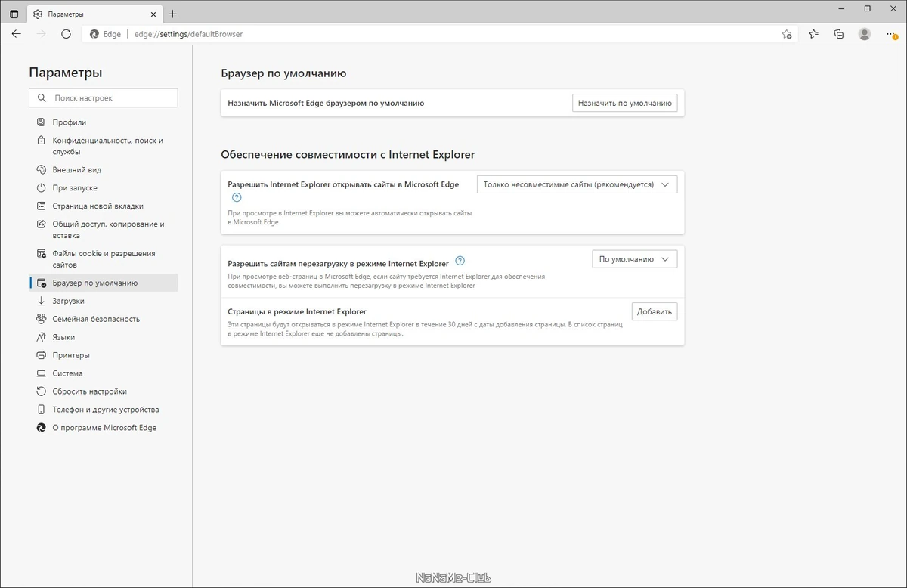907x588 pixels.
Task: Click label Страницы в режиме Internet Explorer
Action: 297,311
